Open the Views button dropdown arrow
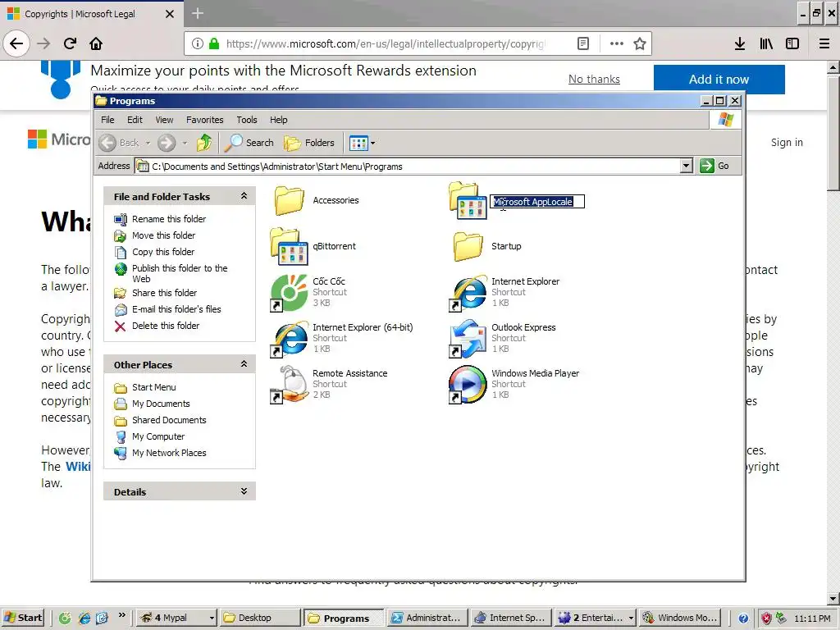Screen dimensions: 840x630 coord(373,143)
